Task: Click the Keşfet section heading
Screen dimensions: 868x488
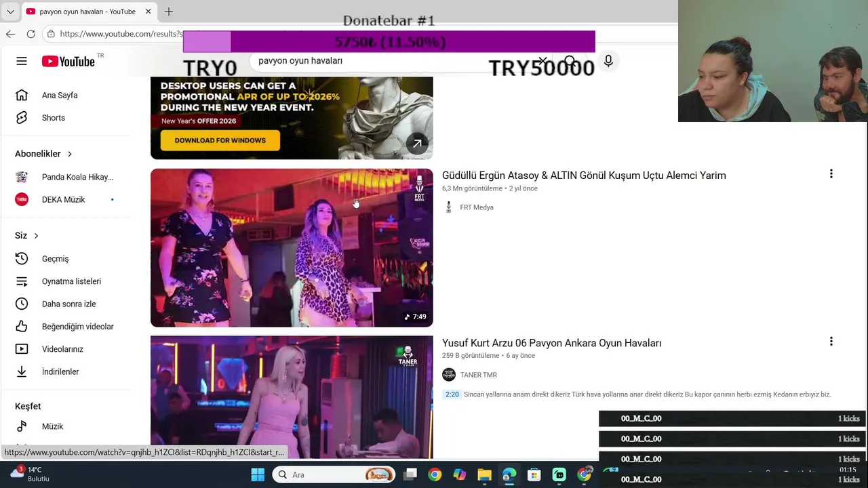Action: coord(28,406)
